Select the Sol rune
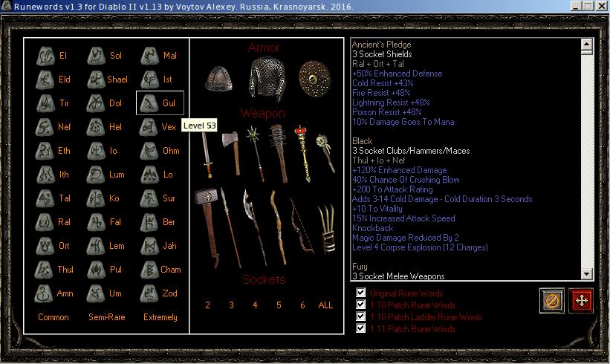Image resolution: width=610 pixels, height=364 pixels. coord(97,56)
